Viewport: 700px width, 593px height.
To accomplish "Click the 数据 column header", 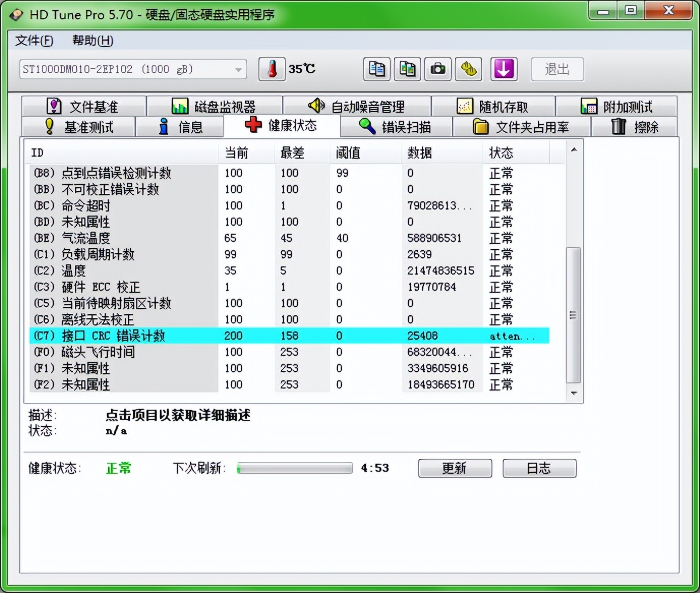I will click(x=443, y=153).
